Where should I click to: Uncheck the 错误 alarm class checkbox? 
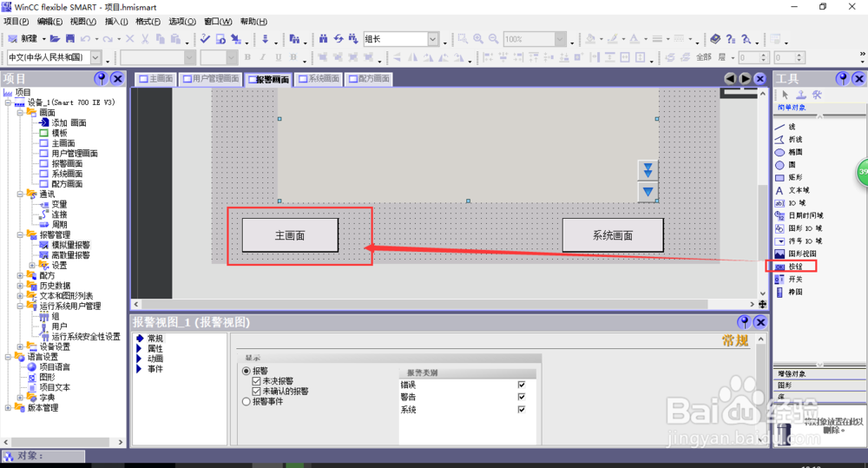[522, 385]
